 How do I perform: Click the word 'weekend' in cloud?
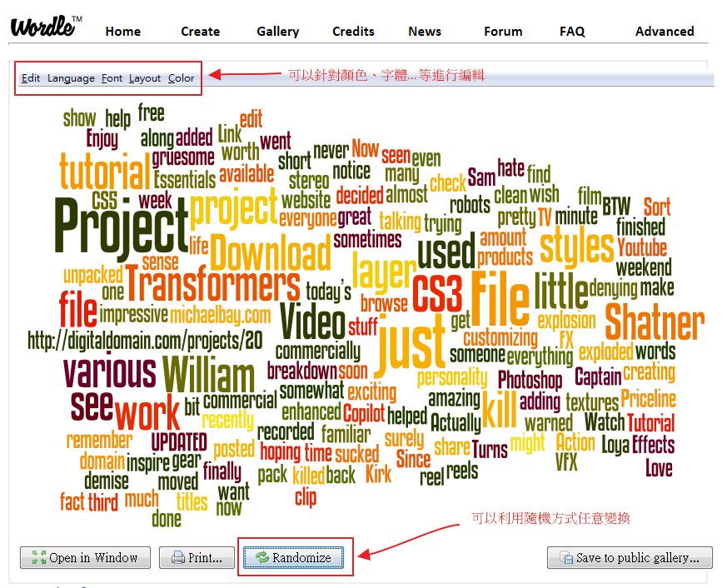644,267
